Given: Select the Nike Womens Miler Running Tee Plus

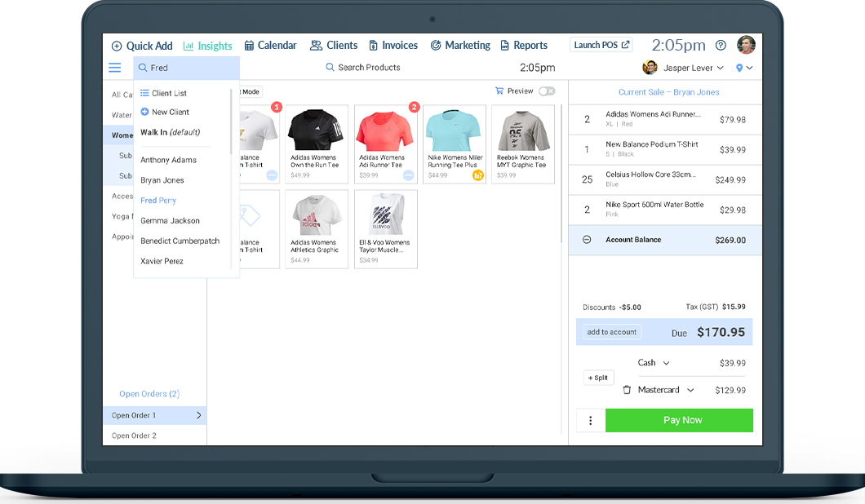Looking at the screenshot, I should point(455,144).
